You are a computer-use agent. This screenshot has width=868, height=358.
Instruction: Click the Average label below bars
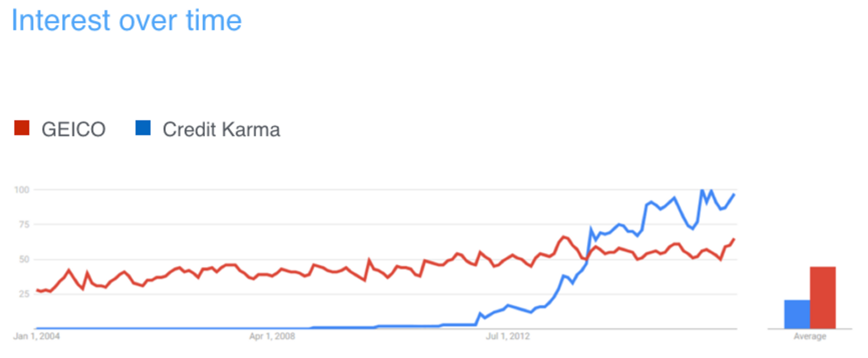click(x=809, y=336)
